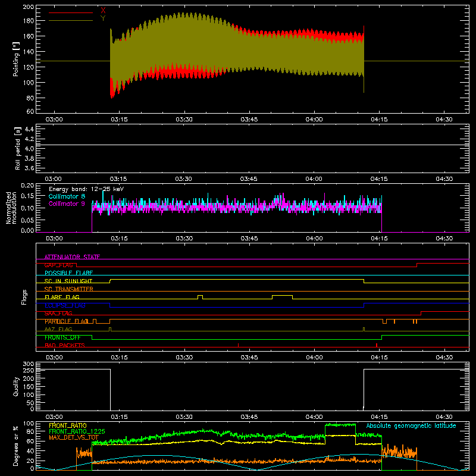This screenshot has width=476, height=476.
Task: Click the olive Y legend line
Action: [71, 21]
